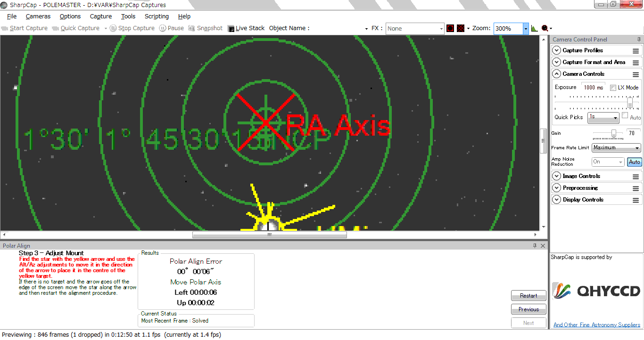Open Preprocessing section menu icon
The width and height of the screenshot is (644, 340).
636,188
